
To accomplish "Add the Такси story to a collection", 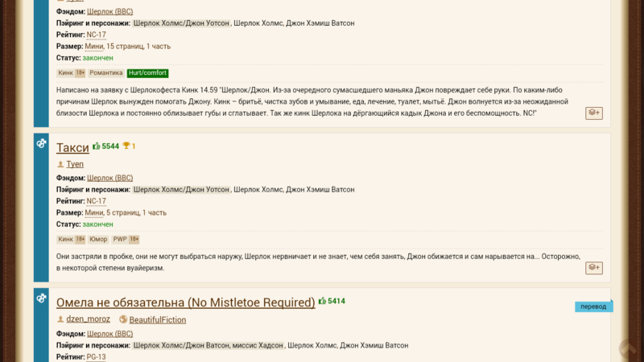I will coord(594,268).
